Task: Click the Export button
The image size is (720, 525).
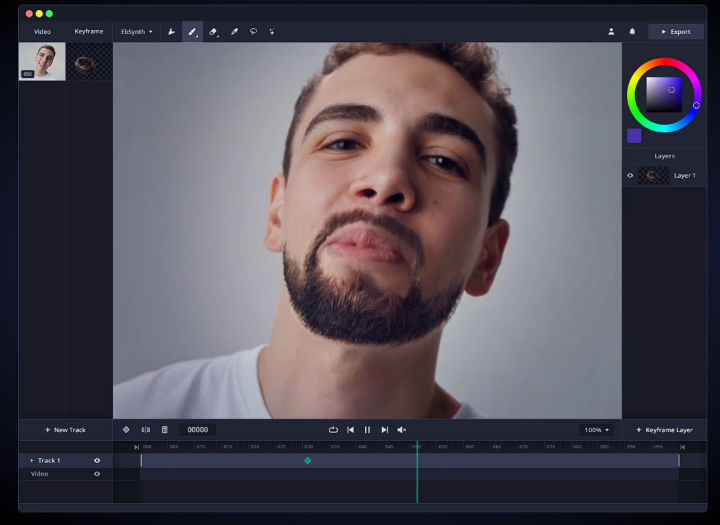Action: 676,32
